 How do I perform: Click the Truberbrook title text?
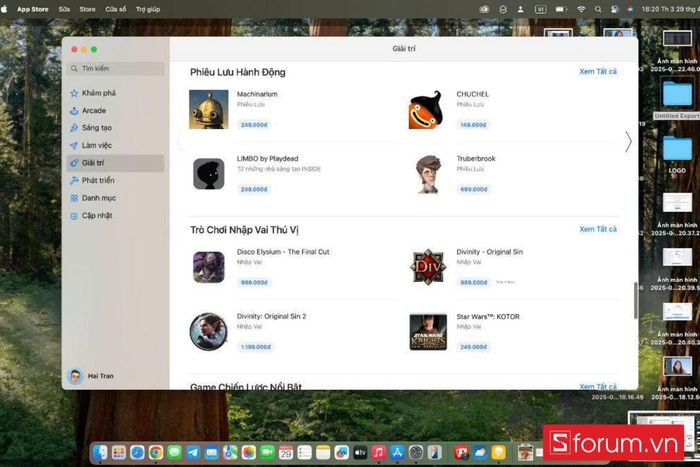tap(476, 158)
